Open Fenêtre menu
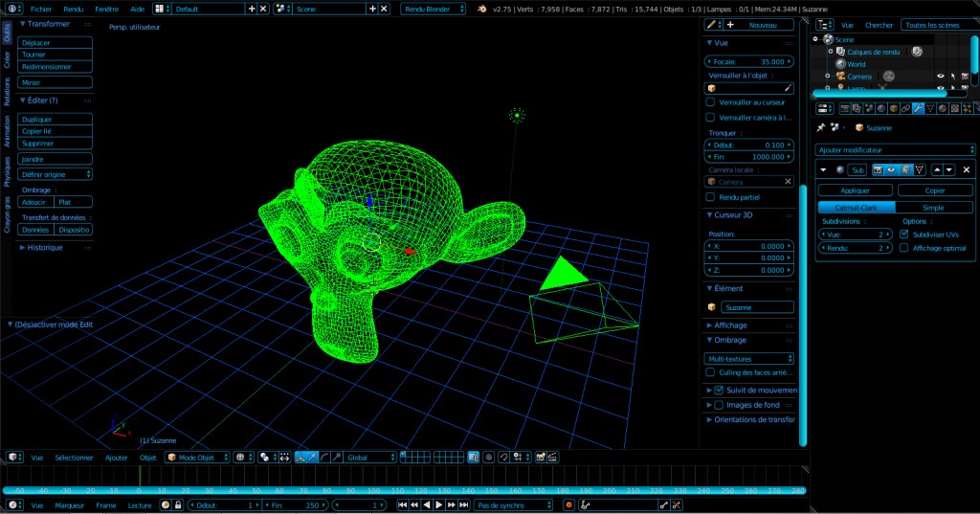The height and width of the screenshot is (514, 980). [x=107, y=10]
